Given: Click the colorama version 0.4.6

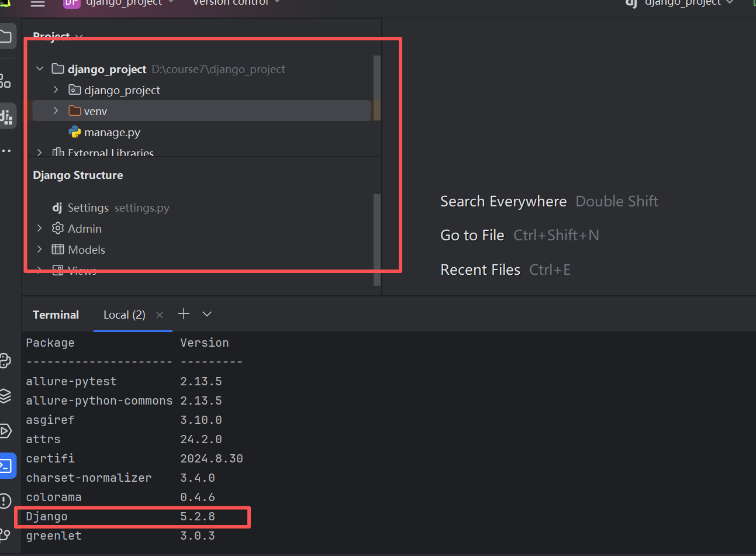Looking at the screenshot, I should [x=198, y=497].
